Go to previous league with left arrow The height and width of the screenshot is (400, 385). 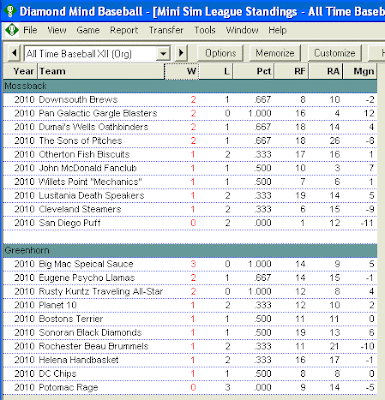coord(14,53)
